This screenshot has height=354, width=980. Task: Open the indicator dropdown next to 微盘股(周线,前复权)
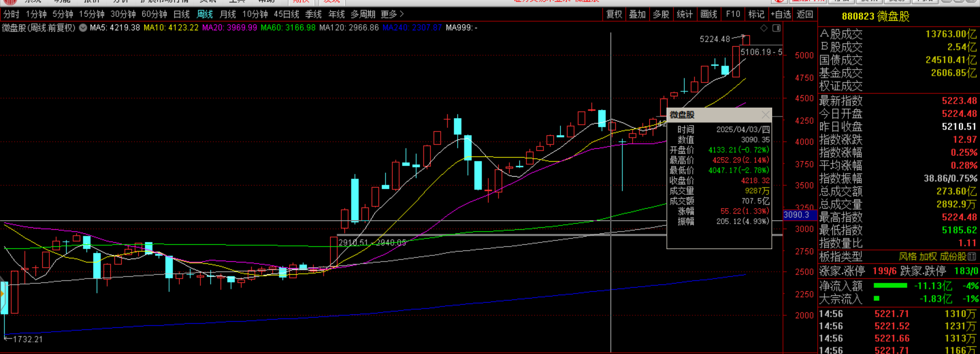point(83,28)
